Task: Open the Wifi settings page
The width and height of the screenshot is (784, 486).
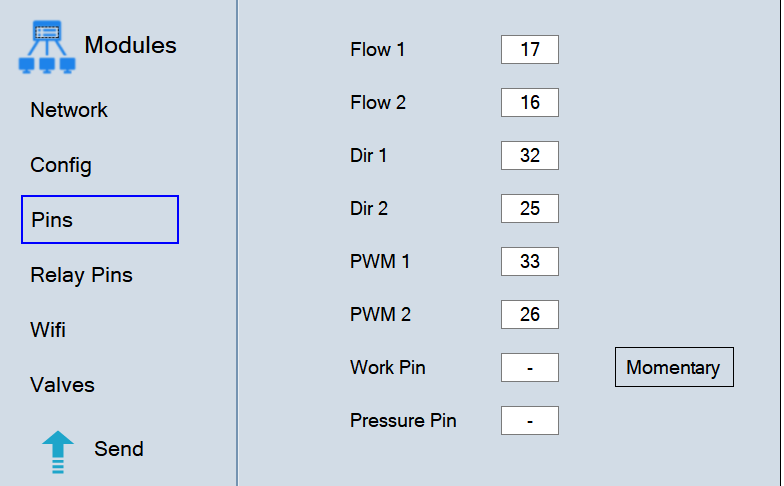Action: point(48,330)
